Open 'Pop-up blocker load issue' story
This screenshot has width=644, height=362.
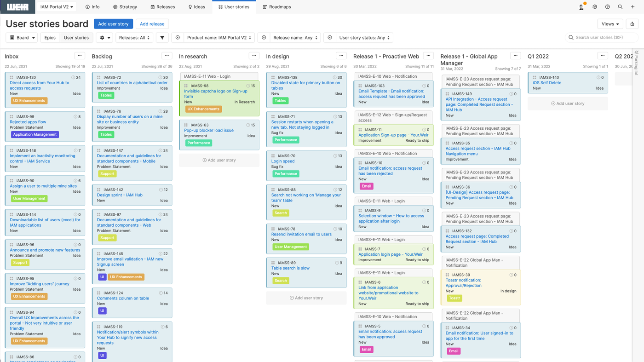[x=209, y=130]
